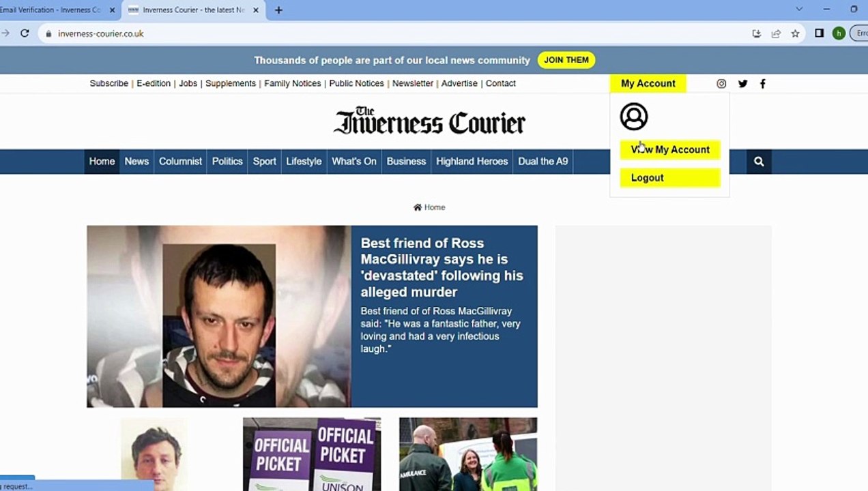The width and height of the screenshot is (868, 491).
Task: Select View My Account option
Action: [x=670, y=149]
